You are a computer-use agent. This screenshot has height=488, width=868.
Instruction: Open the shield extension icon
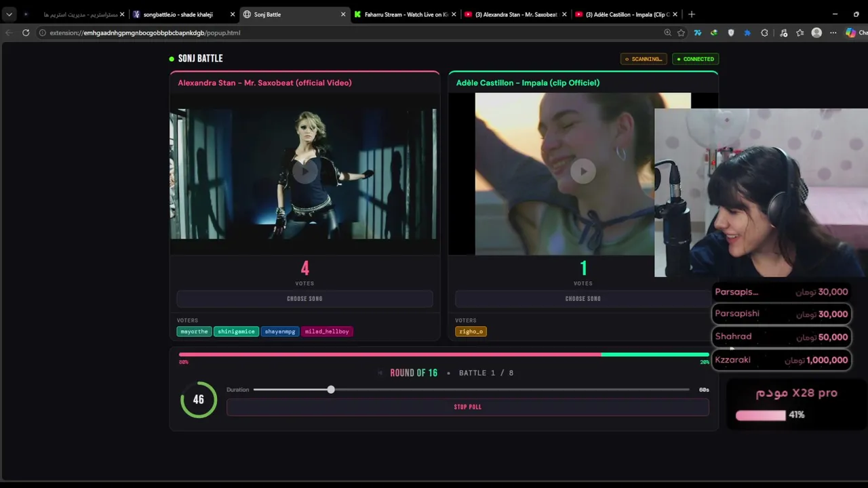731,33
